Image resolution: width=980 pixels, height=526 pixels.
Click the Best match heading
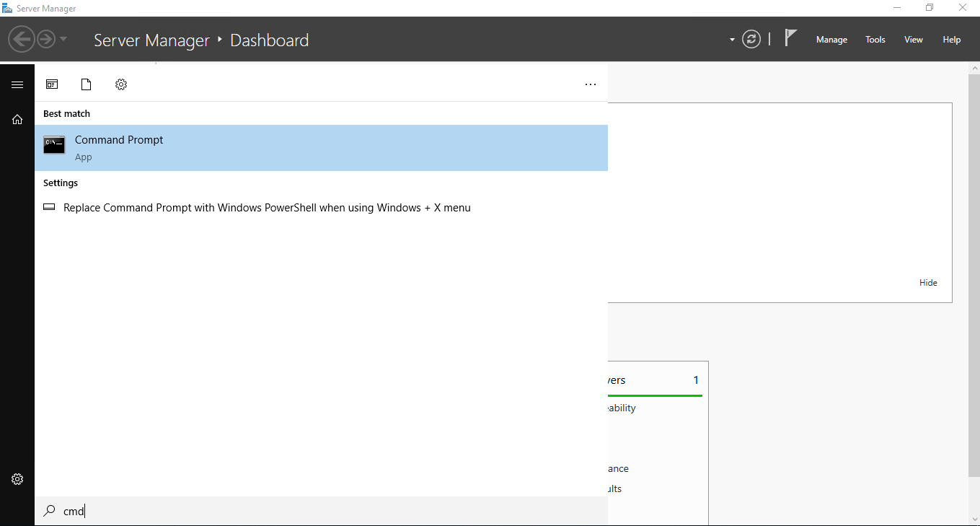pos(66,114)
